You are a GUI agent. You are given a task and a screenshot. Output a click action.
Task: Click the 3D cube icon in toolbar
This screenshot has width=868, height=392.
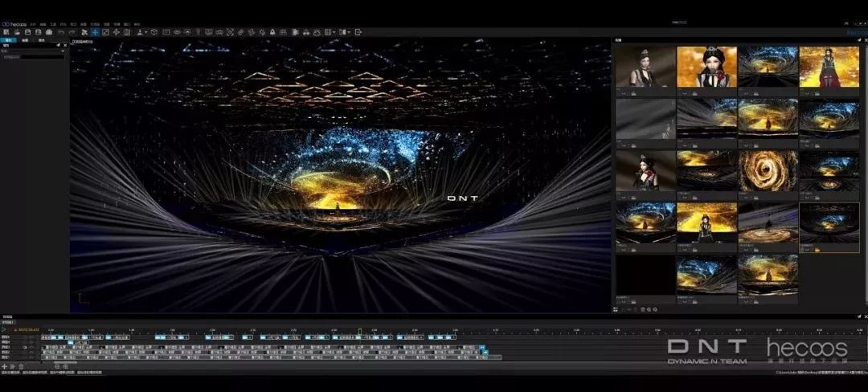pos(154,32)
